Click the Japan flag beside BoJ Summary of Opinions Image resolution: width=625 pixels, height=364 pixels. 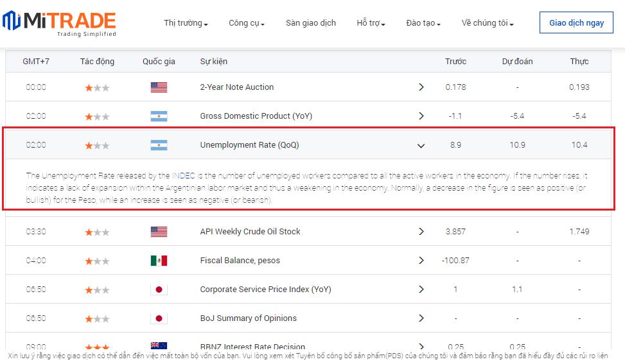[159, 318]
